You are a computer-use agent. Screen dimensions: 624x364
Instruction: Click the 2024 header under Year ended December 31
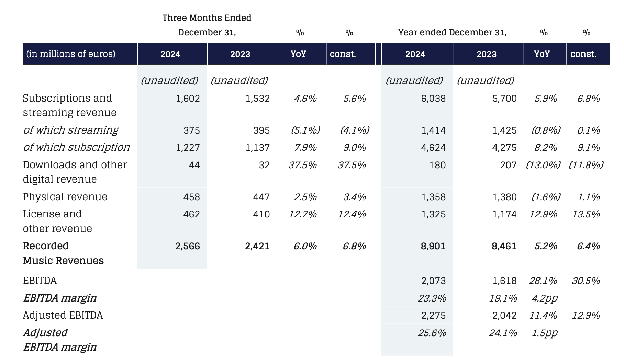click(x=415, y=54)
